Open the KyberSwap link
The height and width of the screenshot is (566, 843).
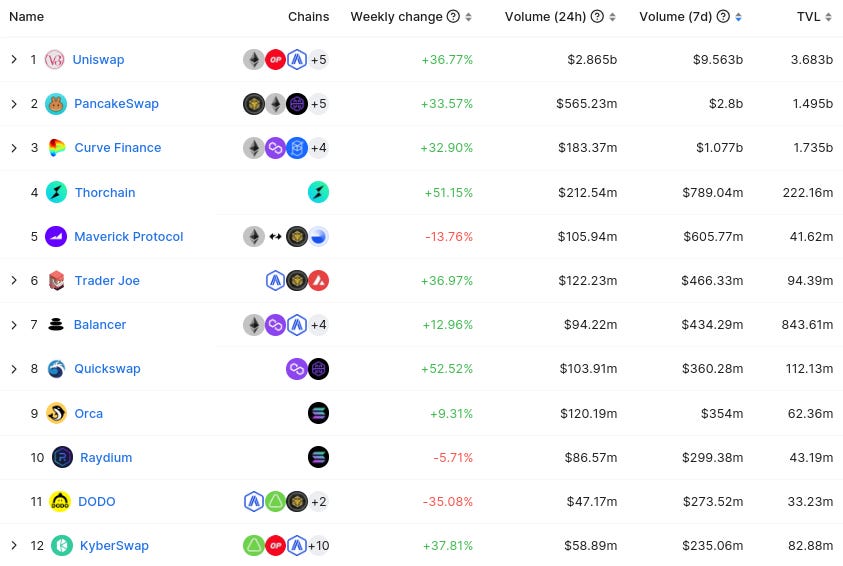pos(114,546)
